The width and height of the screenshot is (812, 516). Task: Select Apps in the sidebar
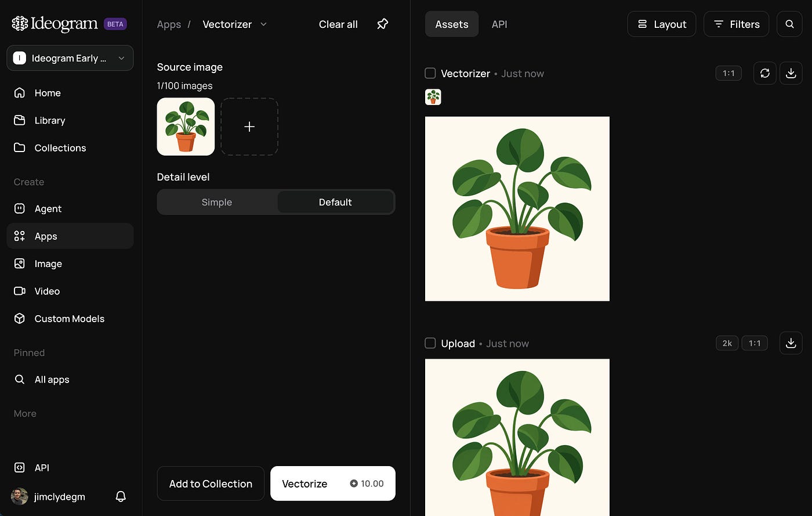[70, 236]
